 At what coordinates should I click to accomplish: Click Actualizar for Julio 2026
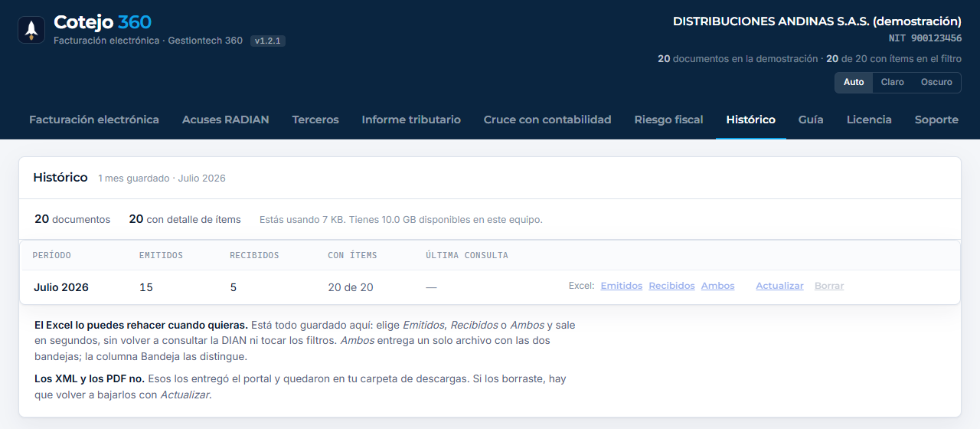779,286
